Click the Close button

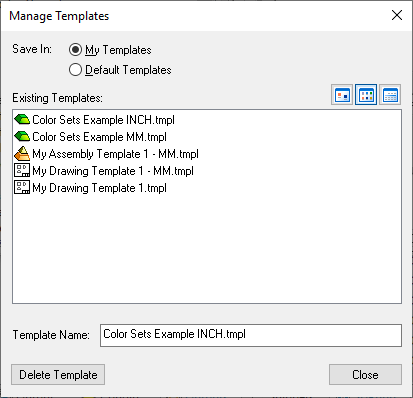pyautogui.click(x=365, y=375)
